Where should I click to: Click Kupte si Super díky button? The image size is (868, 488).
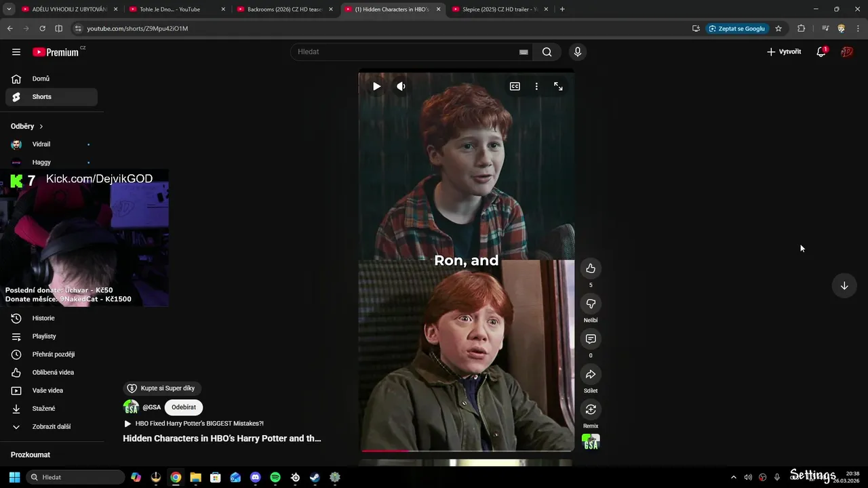[x=162, y=388]
